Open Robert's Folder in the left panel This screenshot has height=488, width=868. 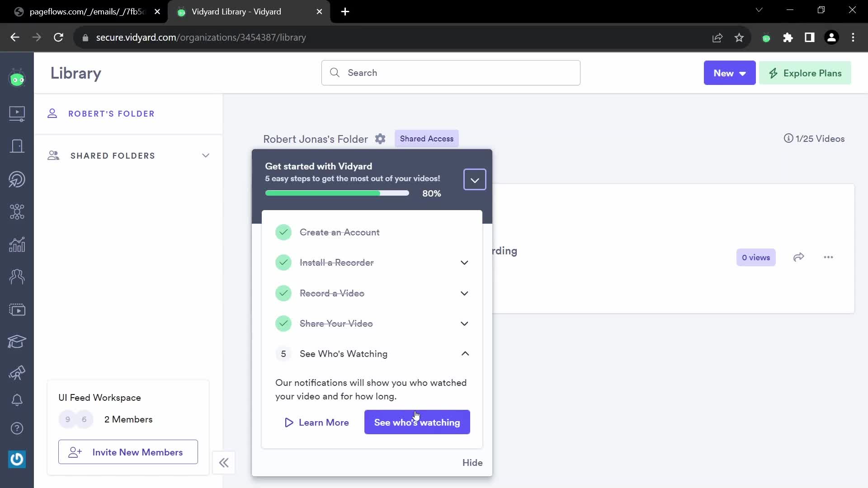click(x=111, y=114)
